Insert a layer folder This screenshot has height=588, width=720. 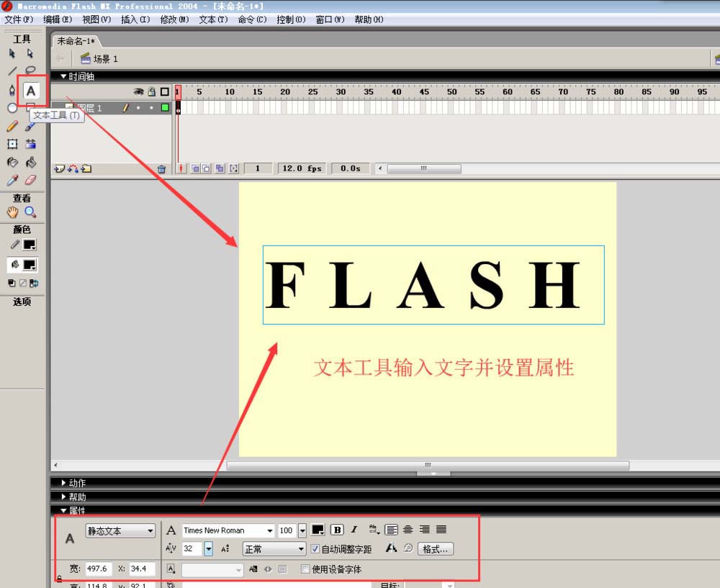coord(86,169)
